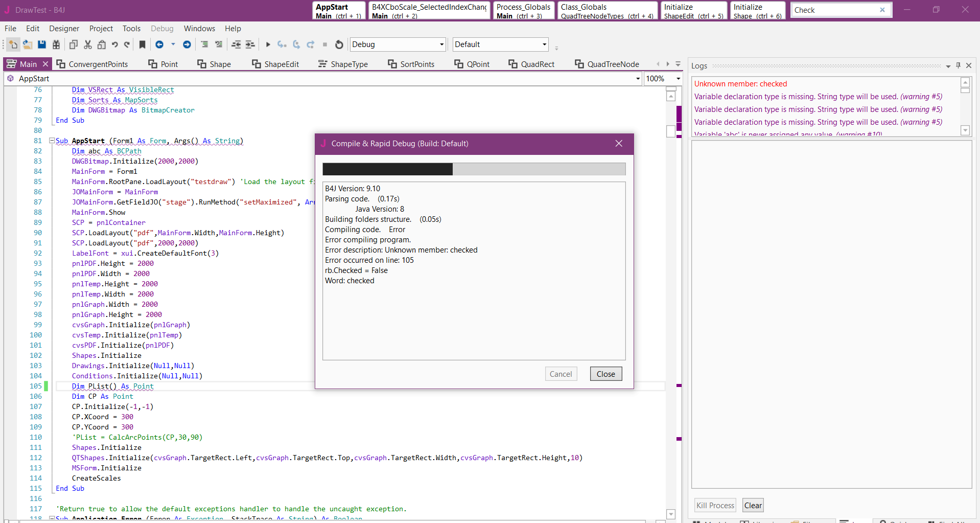Collapse the AppStart sub at line 81
The height and width of the screenshot is (523, 980).
pos(52,141)
